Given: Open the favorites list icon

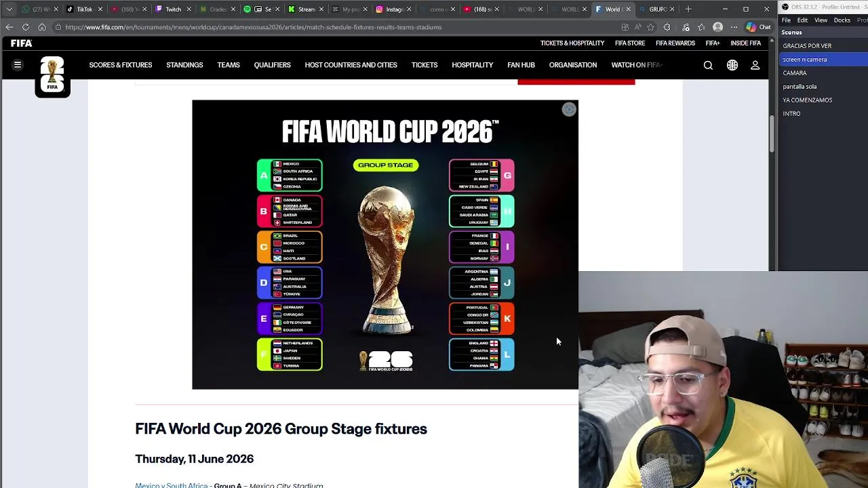Looking at the screenshot, I should 702,27.
